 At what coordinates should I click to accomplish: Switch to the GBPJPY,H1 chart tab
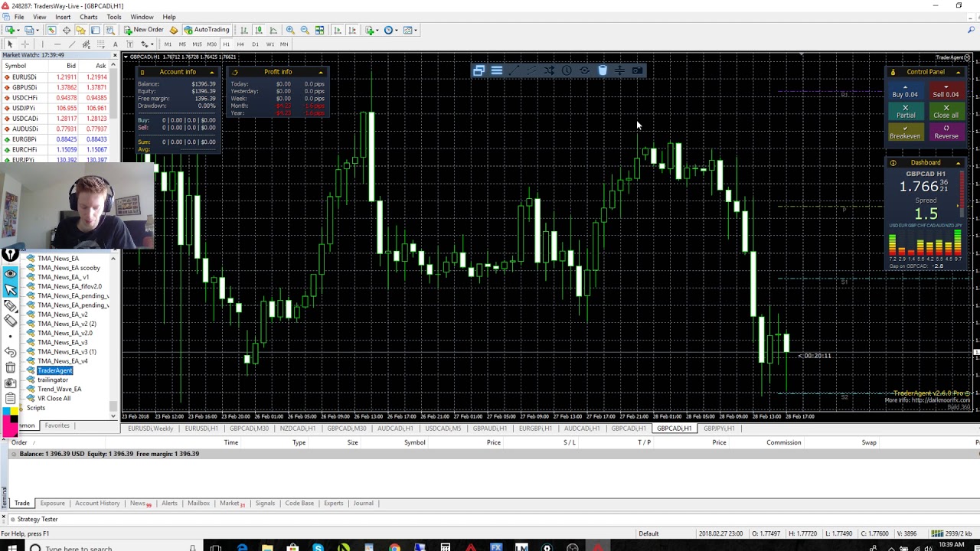click(718, 429)
